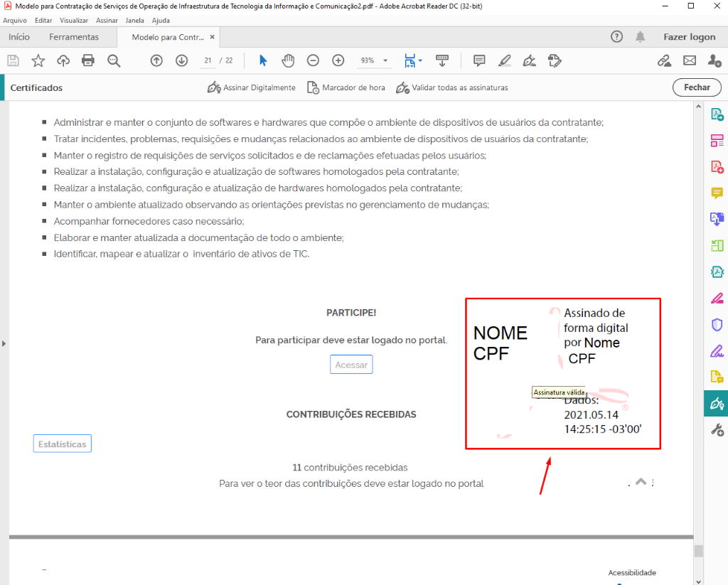This screenshot has width=728, height=585.
Task: Click the zoom out minus icon
Action: 313,61
